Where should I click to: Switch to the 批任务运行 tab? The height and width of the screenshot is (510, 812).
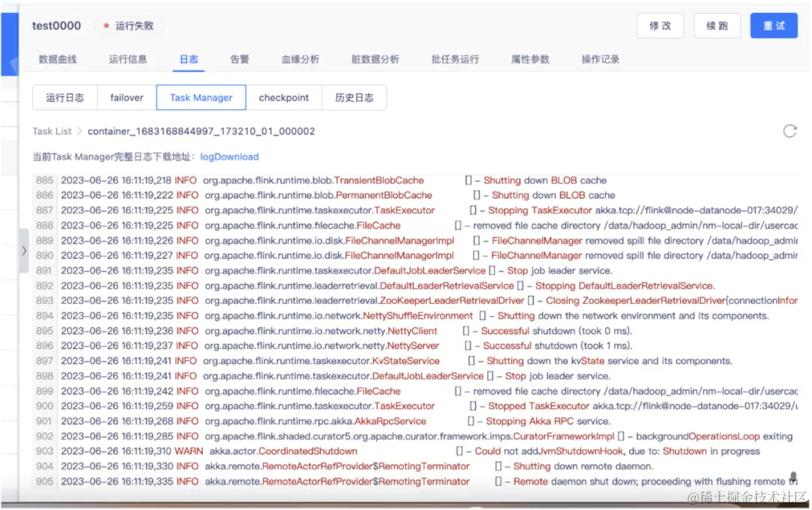point(455,59)
